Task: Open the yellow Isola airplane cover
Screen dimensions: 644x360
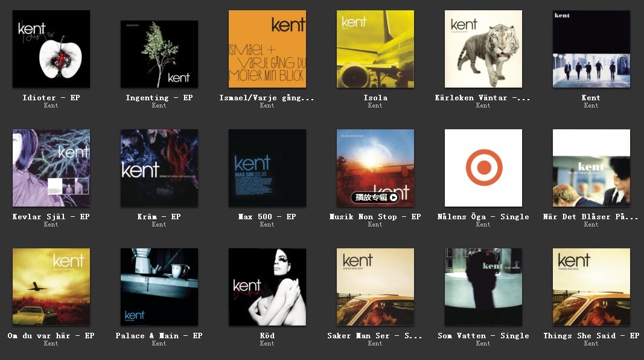Action: [375, 49]
